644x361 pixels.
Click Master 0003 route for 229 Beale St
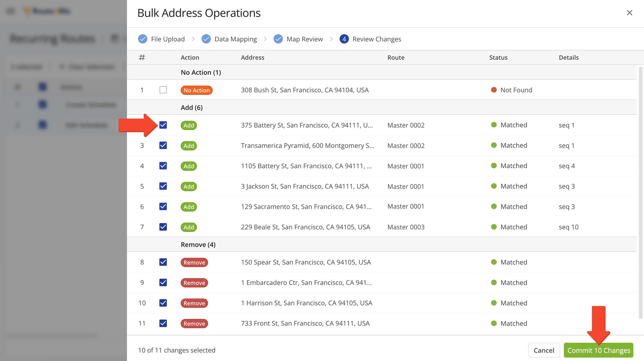406,227
